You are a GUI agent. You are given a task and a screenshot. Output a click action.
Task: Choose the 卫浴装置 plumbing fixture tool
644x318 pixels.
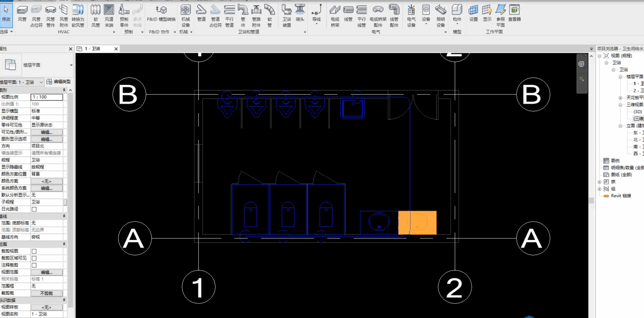point(286,16)
